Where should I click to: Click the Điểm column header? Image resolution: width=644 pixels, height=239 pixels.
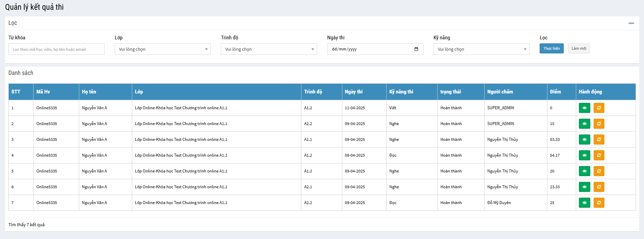[555, 92]
